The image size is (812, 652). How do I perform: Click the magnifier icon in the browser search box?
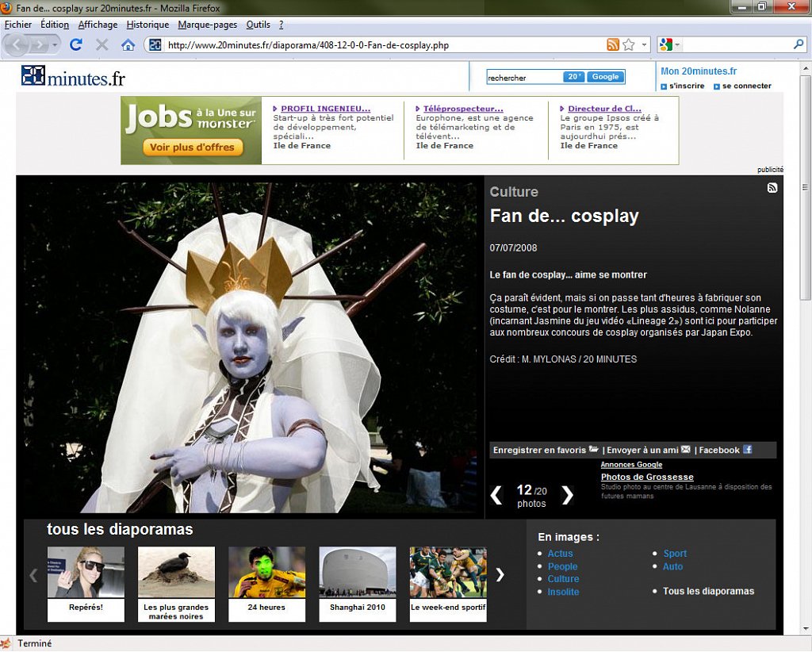point(798,45)
